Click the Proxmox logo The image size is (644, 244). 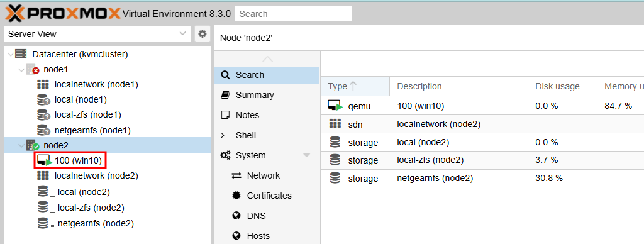click(x=63, y=14)
